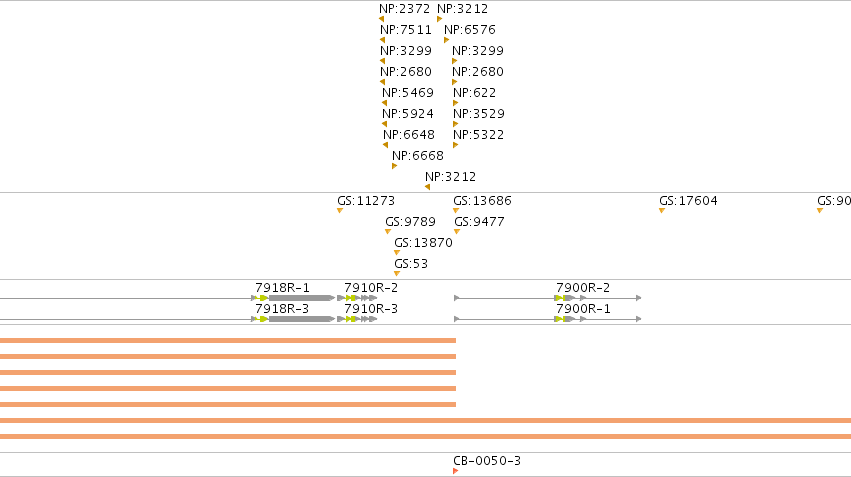851x477 pixels.
Task: Click the GS:9789 label
Action: click(x=411, y=222)
